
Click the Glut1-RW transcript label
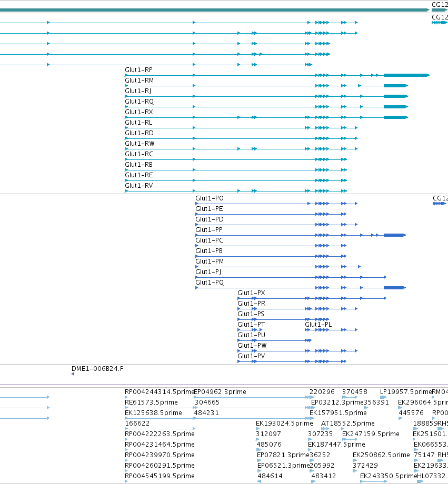tap(140, 144)
